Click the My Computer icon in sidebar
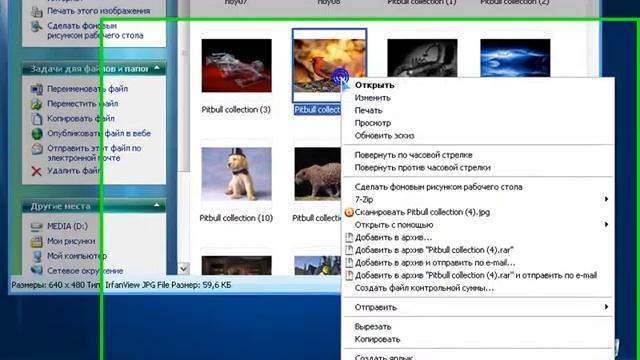This screenshot has height=360, width=640. [x=37, y=256]
